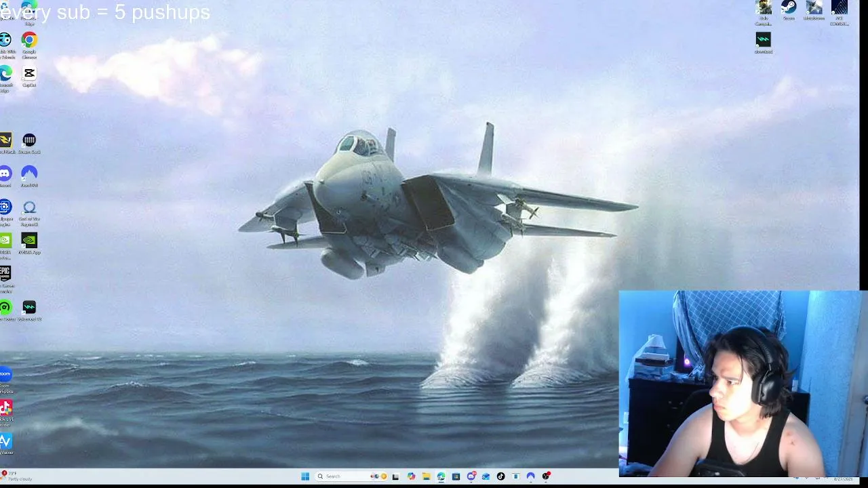This screenshot has height=488, width=868.
Task: Select the ACE COMBAT desktop shortcut
Action: [840, 13]
